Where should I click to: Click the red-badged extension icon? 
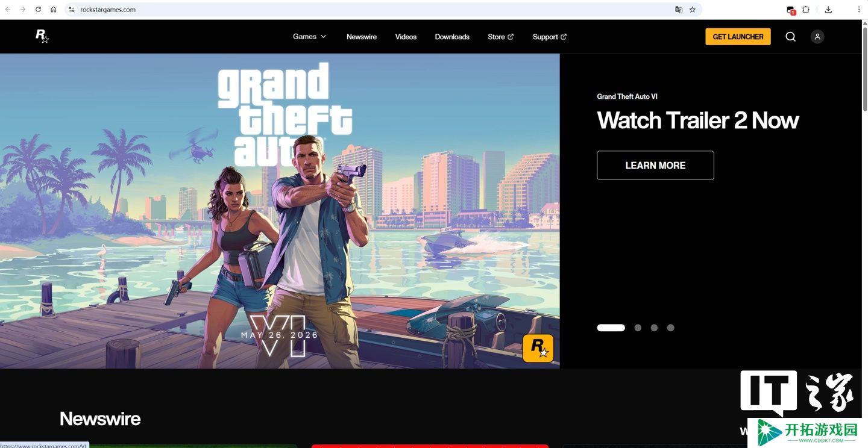point(791,10)
